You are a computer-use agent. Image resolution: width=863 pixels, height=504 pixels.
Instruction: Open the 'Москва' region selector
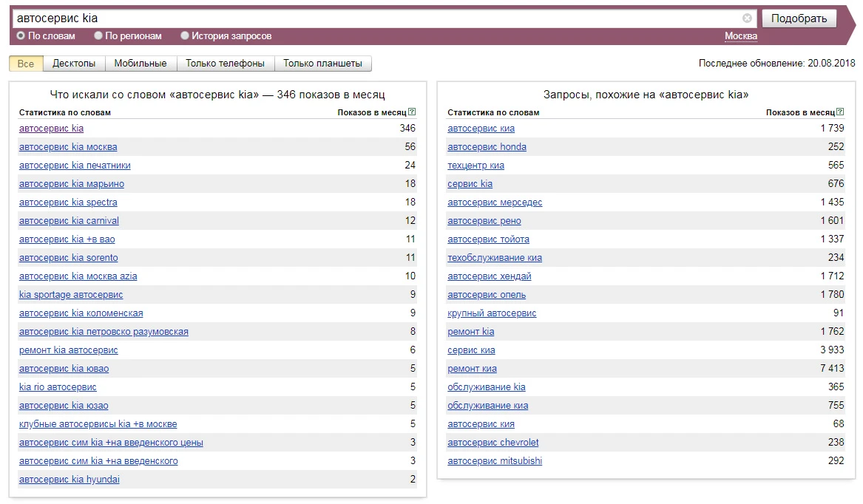coord(740,36)
